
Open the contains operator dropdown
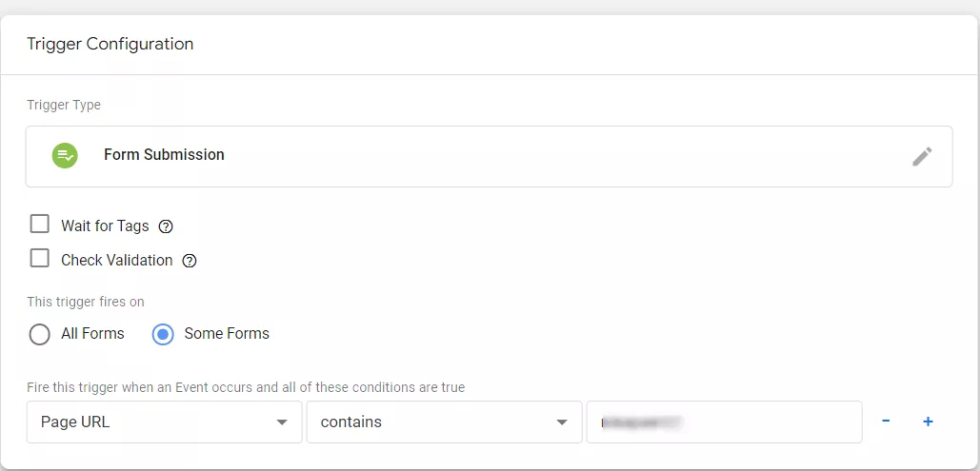coord(445,422)
